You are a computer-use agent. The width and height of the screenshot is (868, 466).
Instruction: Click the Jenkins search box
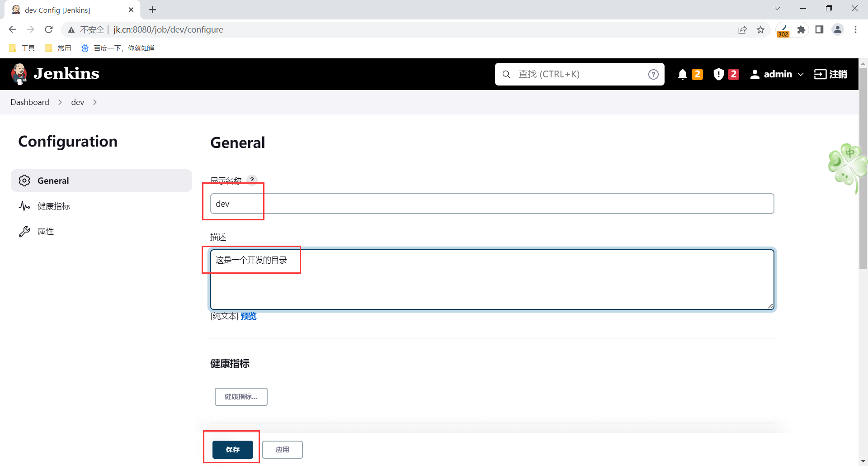click(x=580, y=74)
